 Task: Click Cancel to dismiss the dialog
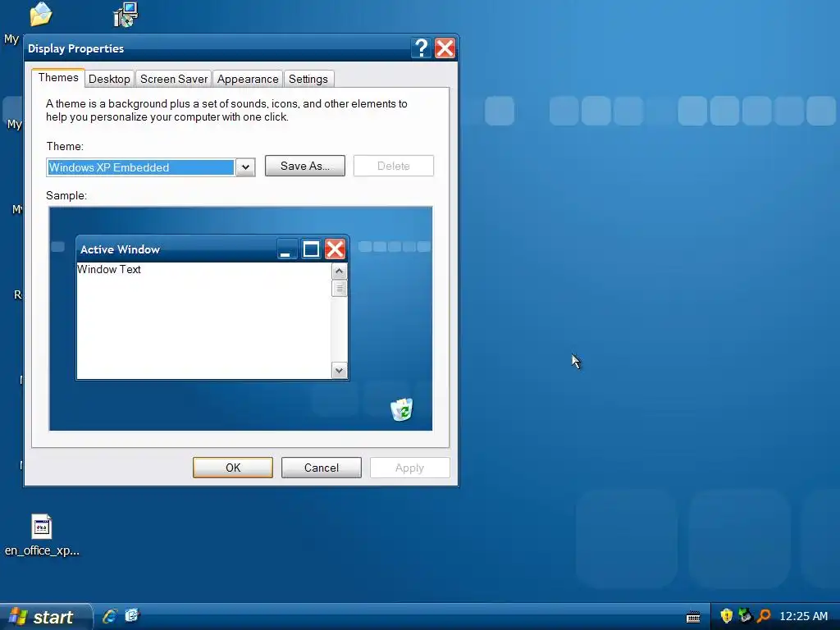[x=322, y=468]
